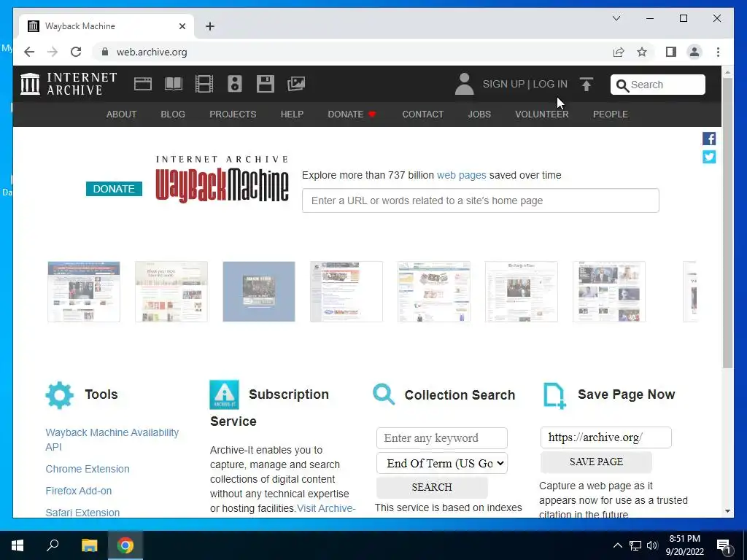Open the DONATE menu item with heart
The width and height of the screenshot is (747, 560).
click(352, 114)
